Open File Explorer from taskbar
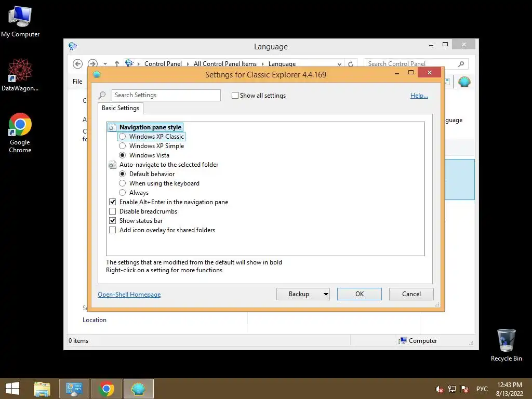Viewport: 532px width, 399px height. 42,389
